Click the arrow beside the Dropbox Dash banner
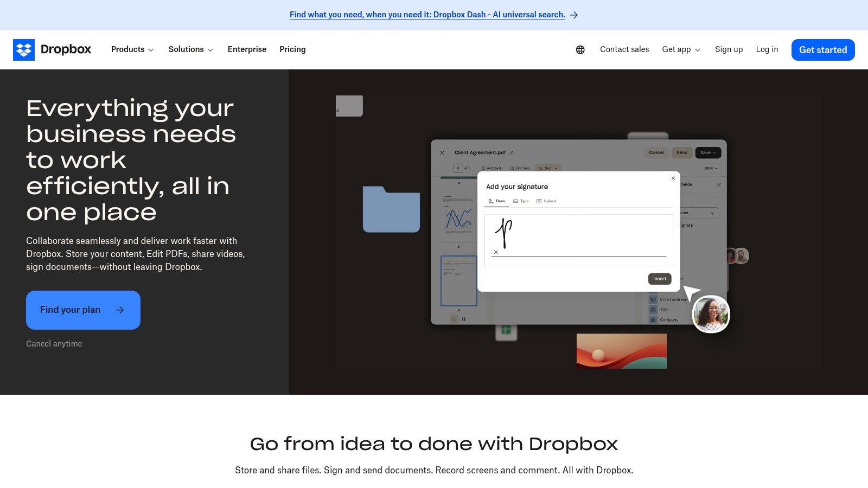This screenshot has width=868, height=488. (574, 15)
